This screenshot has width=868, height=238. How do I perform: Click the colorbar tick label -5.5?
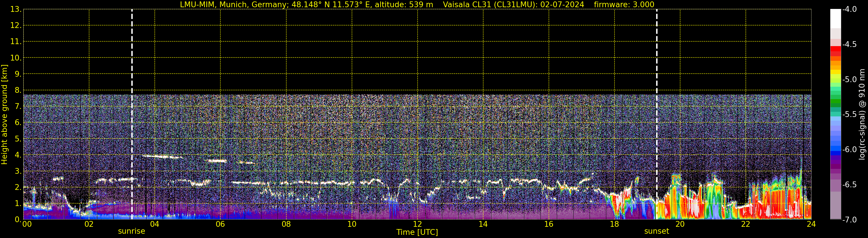[850, 115]
